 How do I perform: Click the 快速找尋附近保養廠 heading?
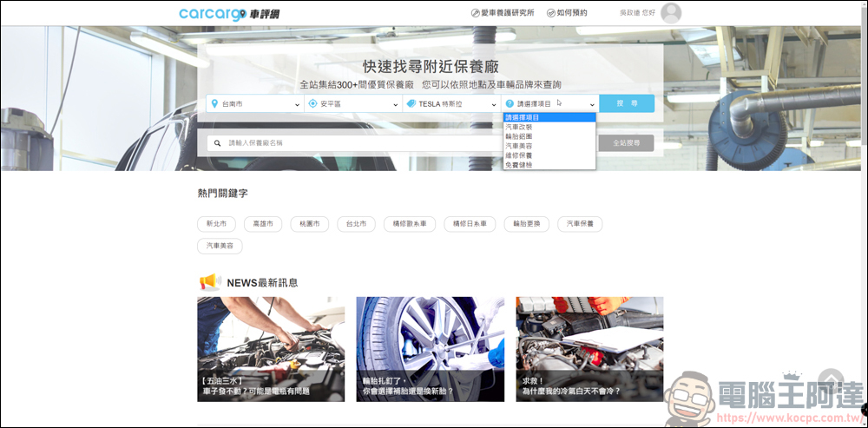click(431, 67)
